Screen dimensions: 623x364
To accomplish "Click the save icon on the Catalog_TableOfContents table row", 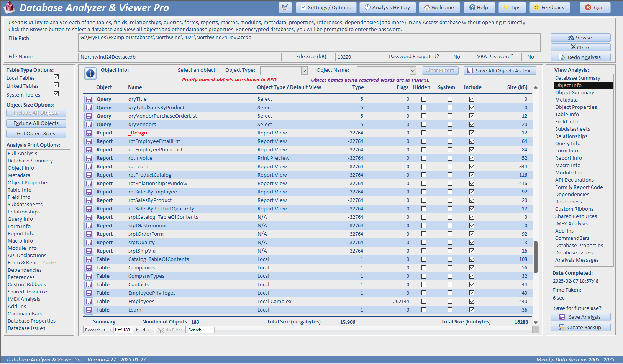I will [89, 259].
